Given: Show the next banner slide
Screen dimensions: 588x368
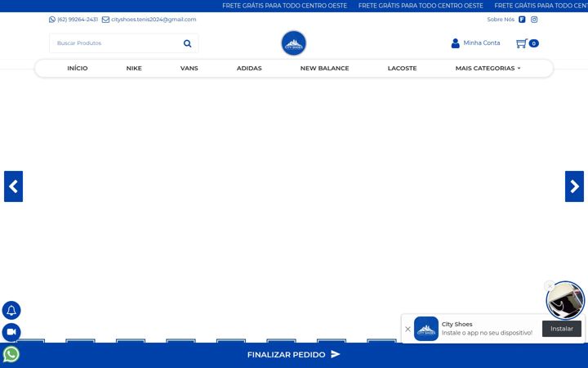Looking at the screenshot, I should click(x=574, y=186).
